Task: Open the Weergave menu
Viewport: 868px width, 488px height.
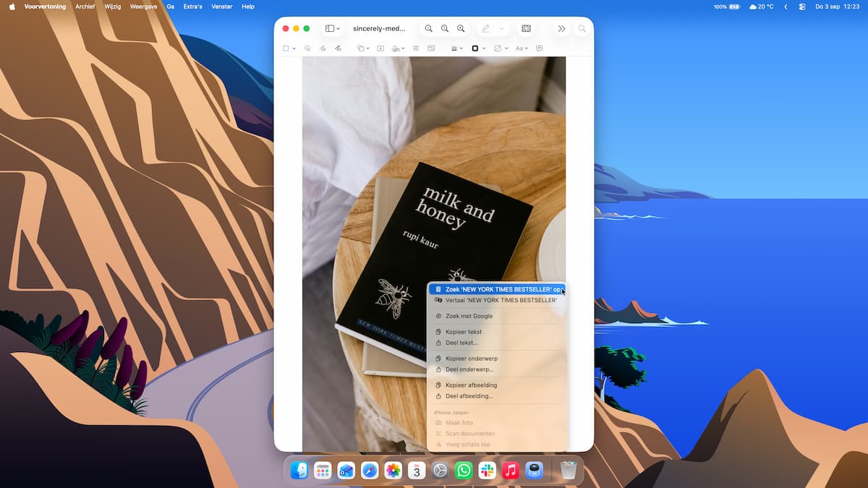Action: pos(145,7)
